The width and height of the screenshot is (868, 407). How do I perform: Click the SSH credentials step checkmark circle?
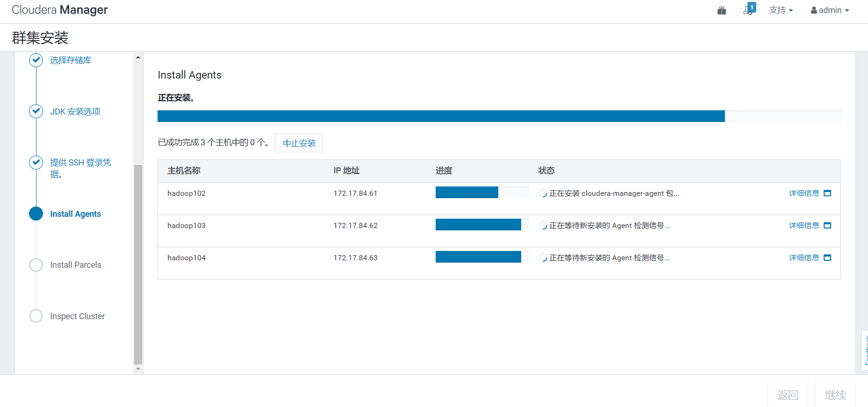(x=36, y=163)
